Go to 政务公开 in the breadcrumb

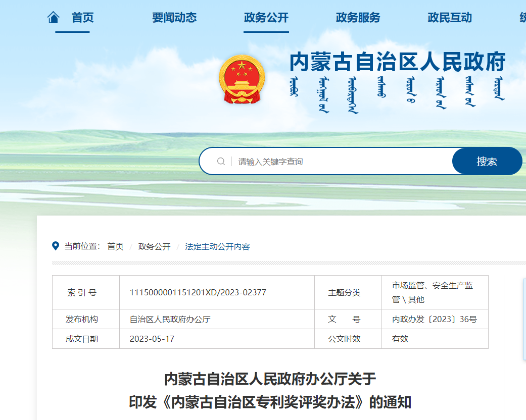(154, 247)
